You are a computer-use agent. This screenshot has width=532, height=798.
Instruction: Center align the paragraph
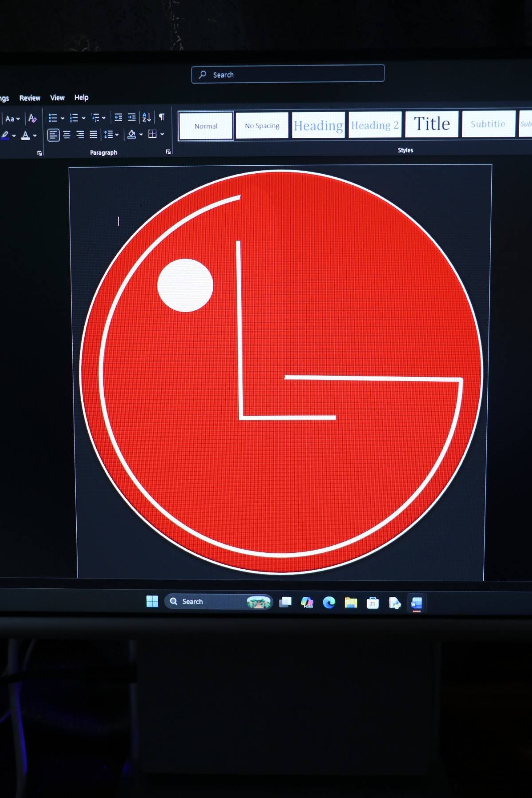click(x=67, y=135)
